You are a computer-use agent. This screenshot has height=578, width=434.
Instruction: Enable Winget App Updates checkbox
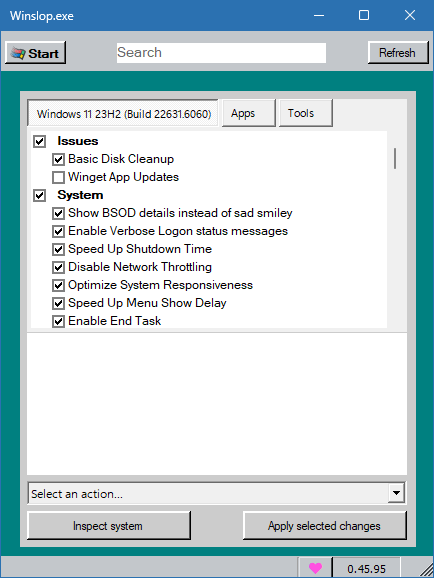click(58, 177)
